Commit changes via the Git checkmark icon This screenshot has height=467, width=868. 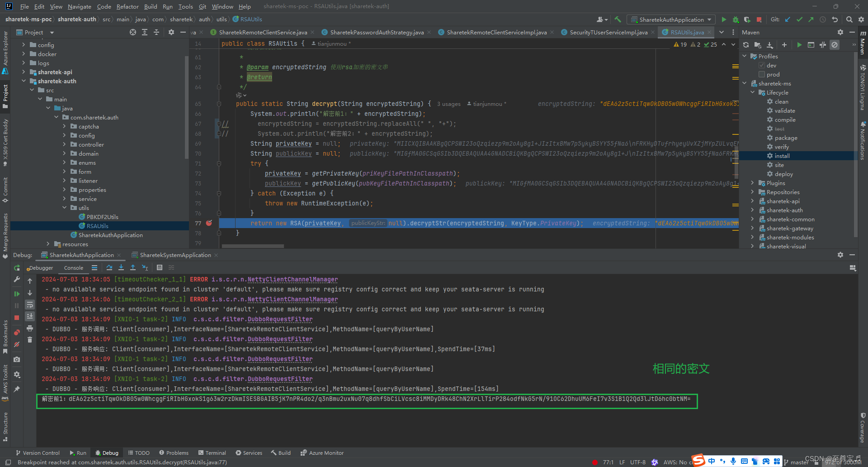point(799,19)
